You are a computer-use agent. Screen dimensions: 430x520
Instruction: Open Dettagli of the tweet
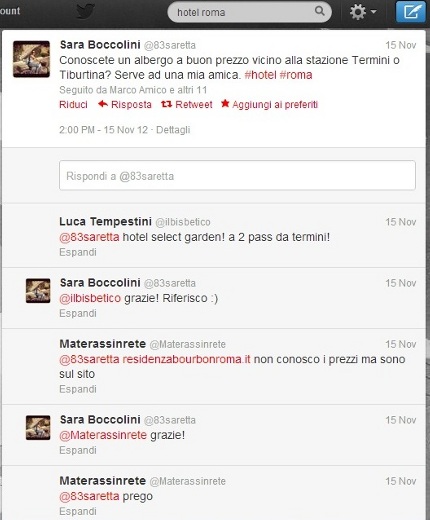pos(173,130)
